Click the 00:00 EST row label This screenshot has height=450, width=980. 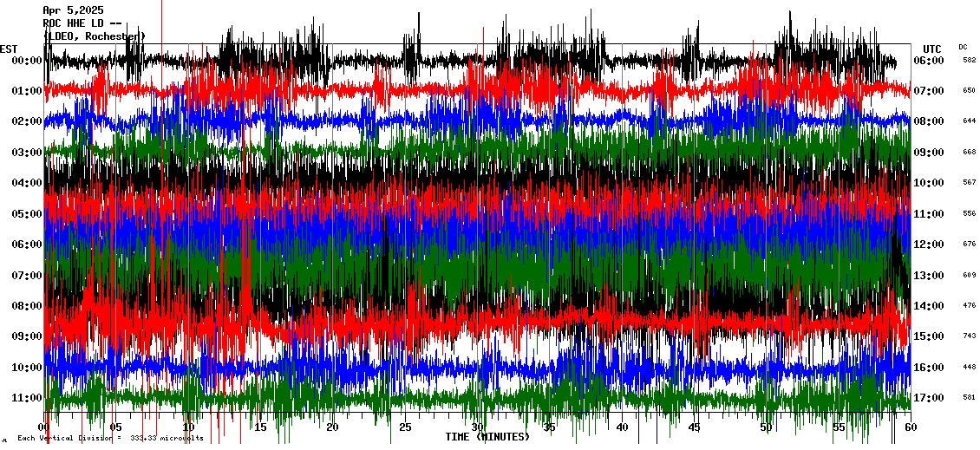tap(27, 61)
